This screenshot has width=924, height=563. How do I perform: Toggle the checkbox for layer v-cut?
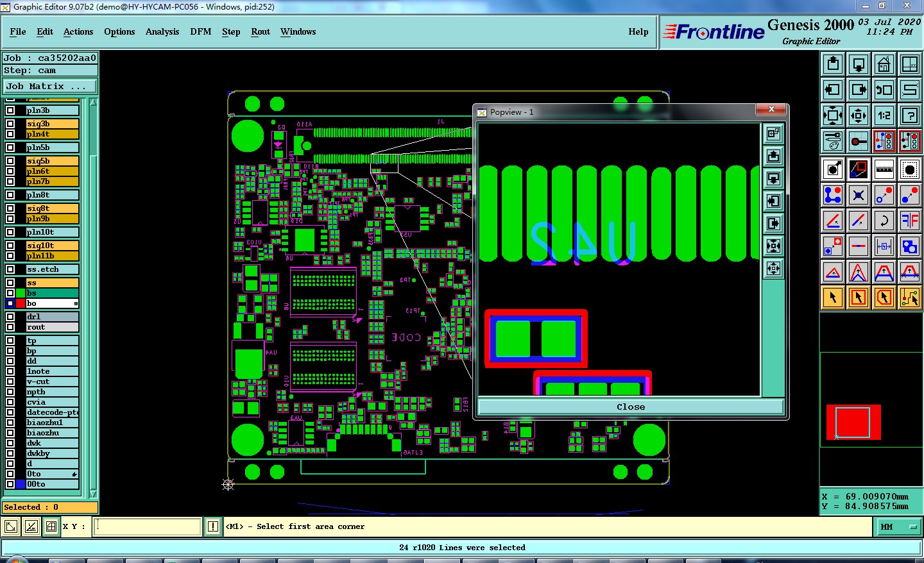click(10, 382)
